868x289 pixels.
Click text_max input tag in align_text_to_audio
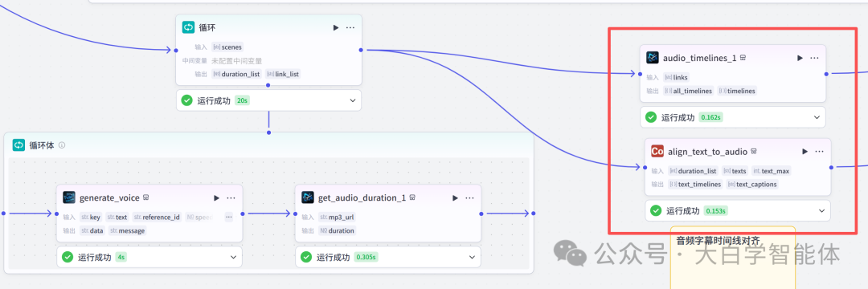[x=772, y=171]
